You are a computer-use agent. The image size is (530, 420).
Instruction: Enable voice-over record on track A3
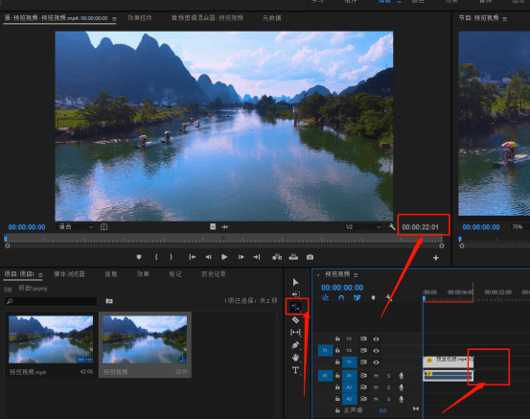click(401, 399)
